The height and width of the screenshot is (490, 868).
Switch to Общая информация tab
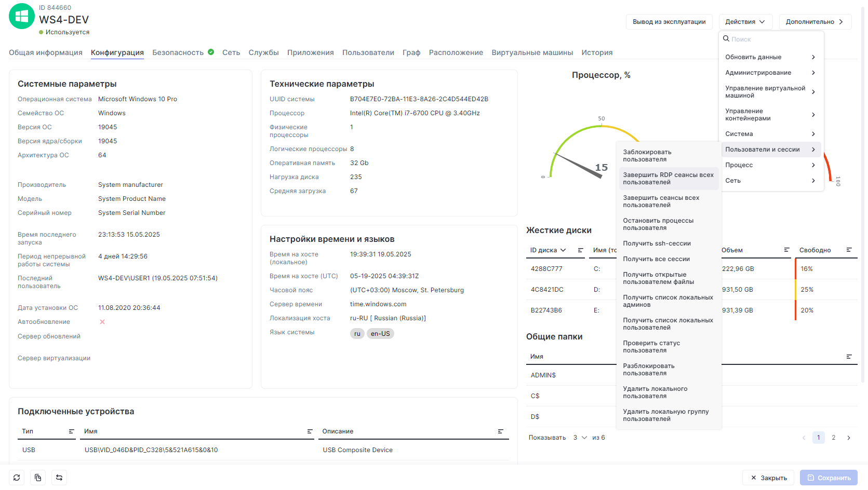[46, 52]
